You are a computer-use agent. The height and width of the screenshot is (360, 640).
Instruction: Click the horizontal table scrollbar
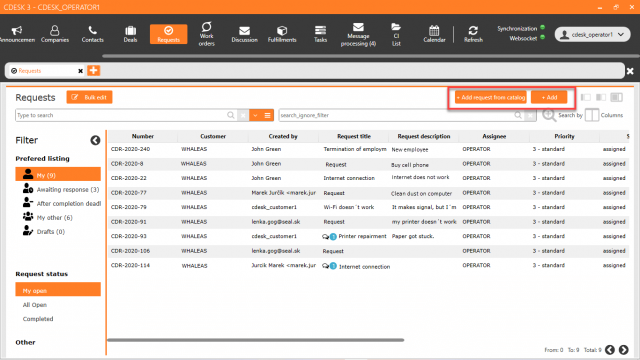click(256, 340)
